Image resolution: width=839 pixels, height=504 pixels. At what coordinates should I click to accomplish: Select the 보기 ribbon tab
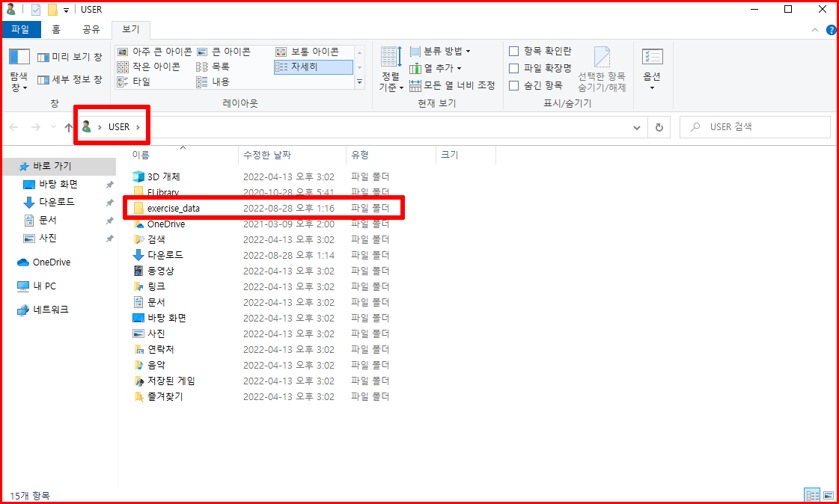coord(131,29)
